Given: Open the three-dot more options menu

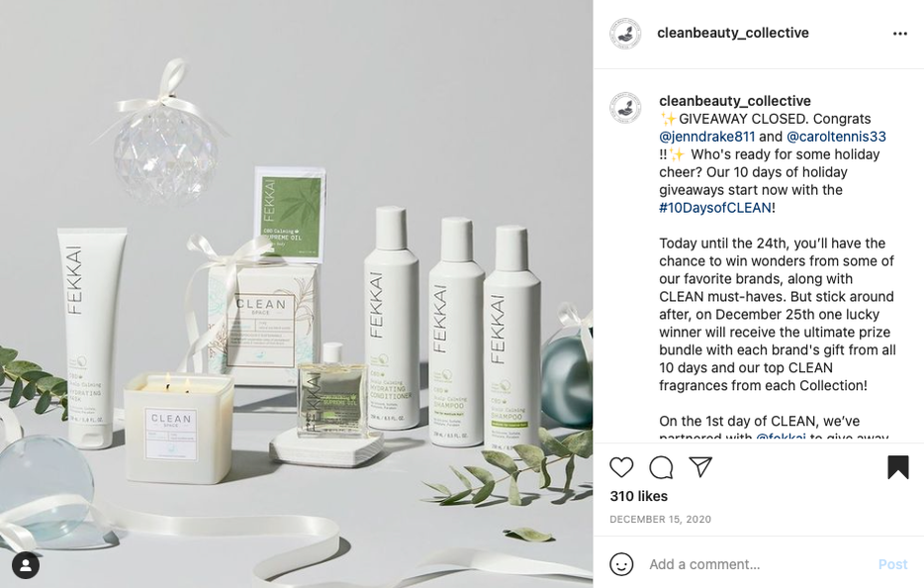Looking at the screenshot, I should [900, 34].
